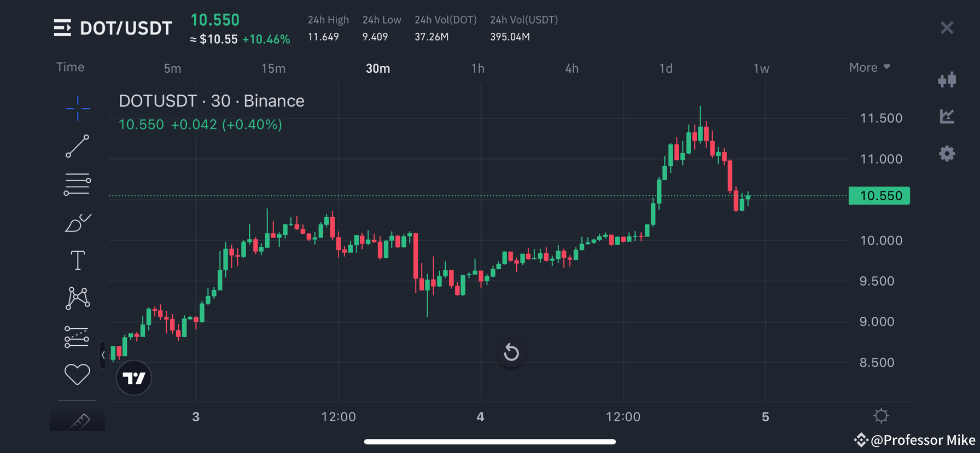Viewport: 980px width, 453px height.
Task: Select the brush drawing tool
Action: click(77, 222)
